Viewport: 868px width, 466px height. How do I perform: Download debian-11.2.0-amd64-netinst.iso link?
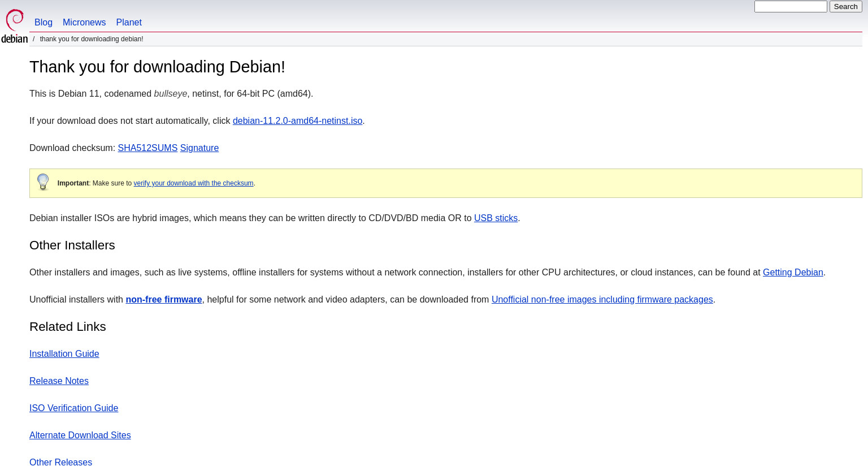[x=297, y=120]
